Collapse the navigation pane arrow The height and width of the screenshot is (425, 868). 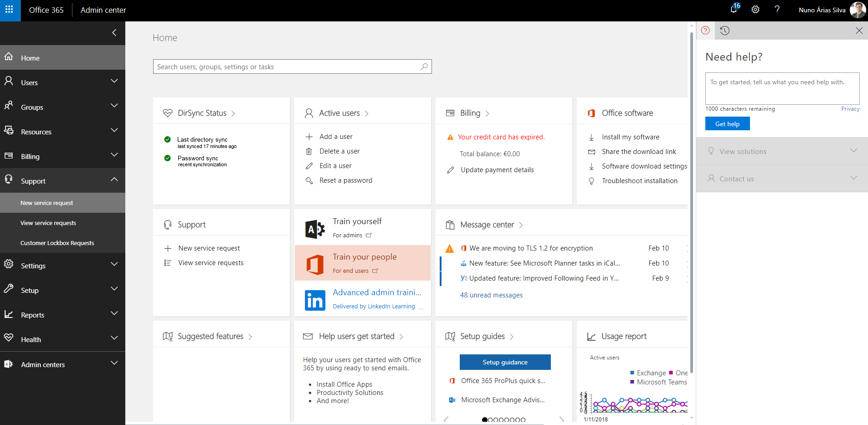(x=114, y=32)
